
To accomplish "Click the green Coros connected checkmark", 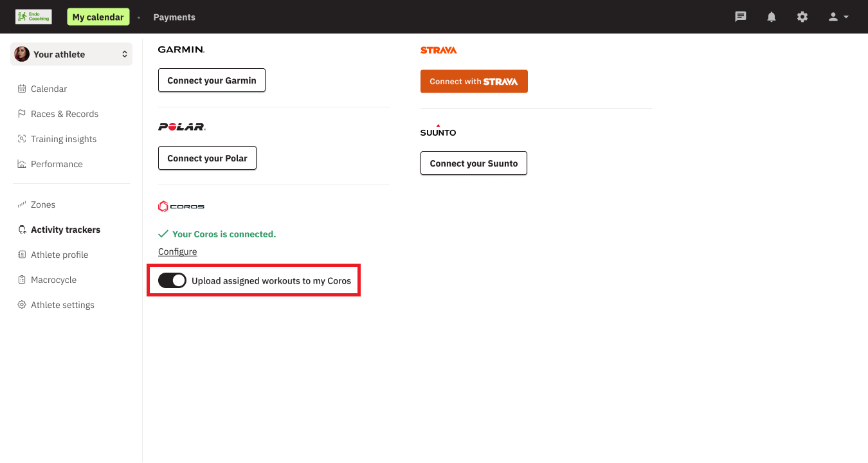I will (163, 234).
